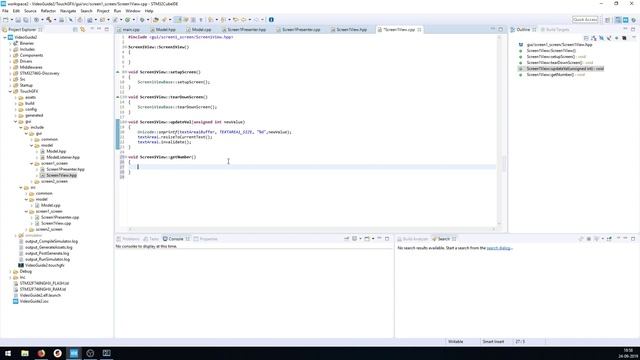The image size is (640, 360).
Task: Click the Pin Console icon in the Console toolbar
Action: pyautogui.click(x=347, y=239)
